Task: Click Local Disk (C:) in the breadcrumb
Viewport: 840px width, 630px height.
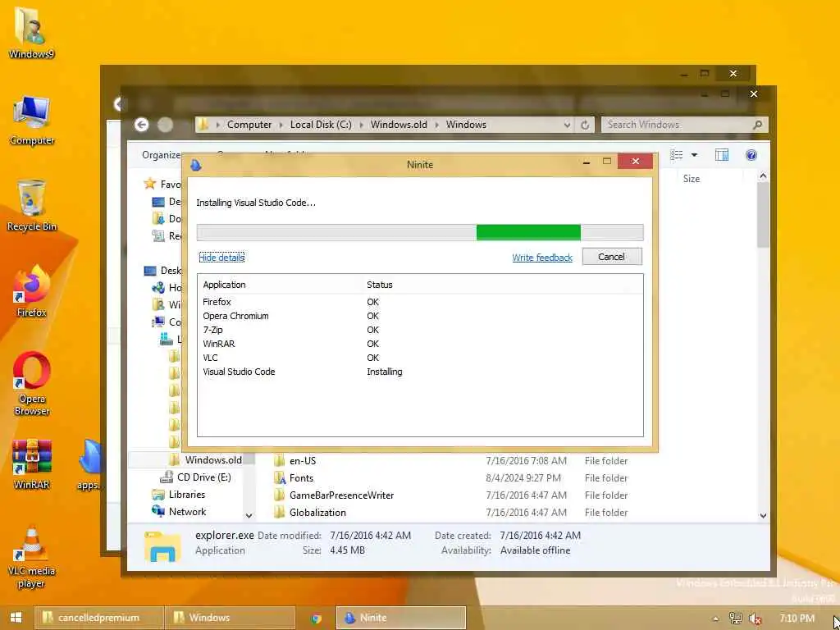Action: click(x=321, y=125)
